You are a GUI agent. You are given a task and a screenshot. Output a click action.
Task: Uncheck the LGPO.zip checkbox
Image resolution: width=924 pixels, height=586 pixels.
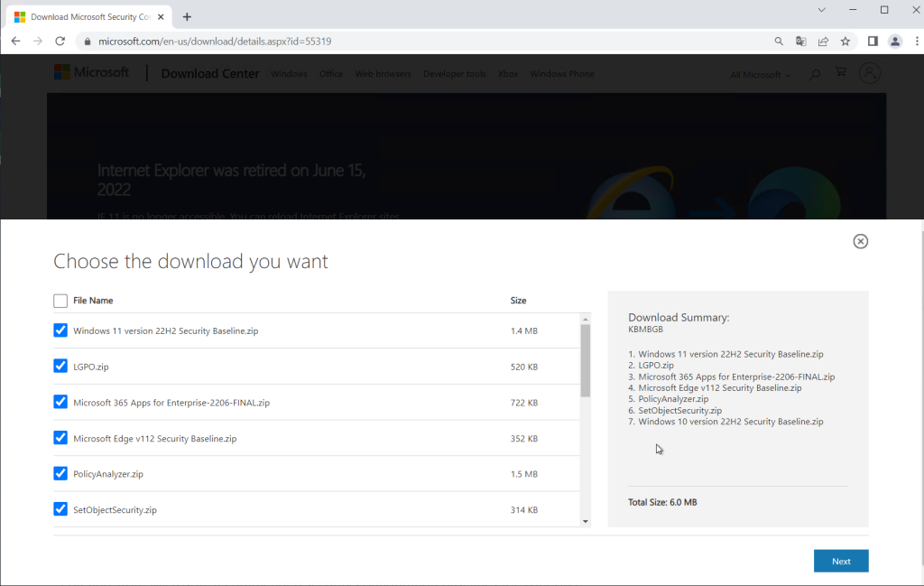tap(60, 366)
